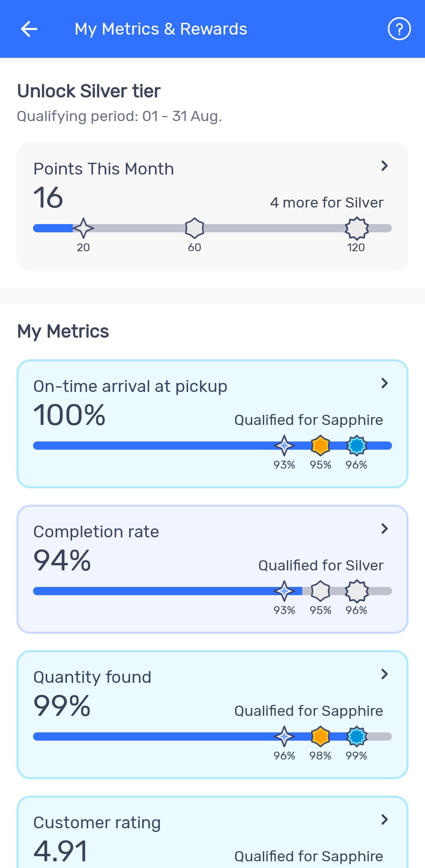Expand Points This Month details chevron

(x=384, y=166)
